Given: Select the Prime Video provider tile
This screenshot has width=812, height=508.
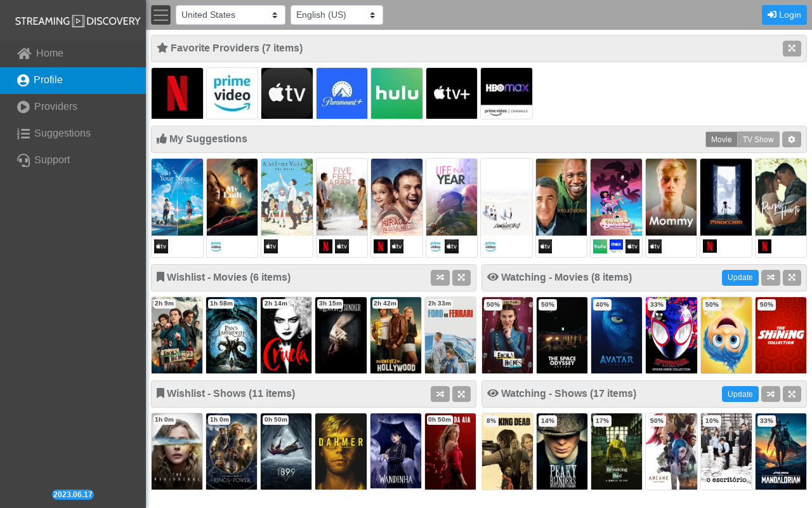Looking at the screenshot, I should (232, 93).
